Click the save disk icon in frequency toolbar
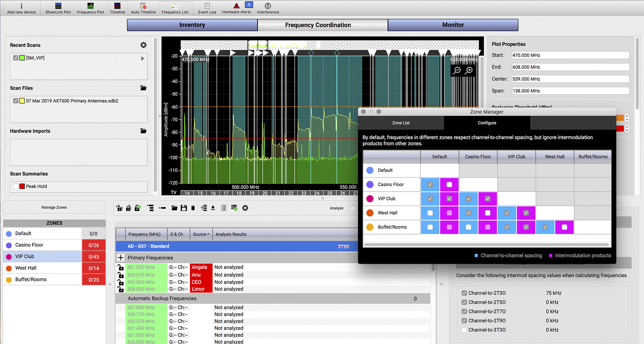The height and width of the screenshot is (344, 644). pos(183,208)
